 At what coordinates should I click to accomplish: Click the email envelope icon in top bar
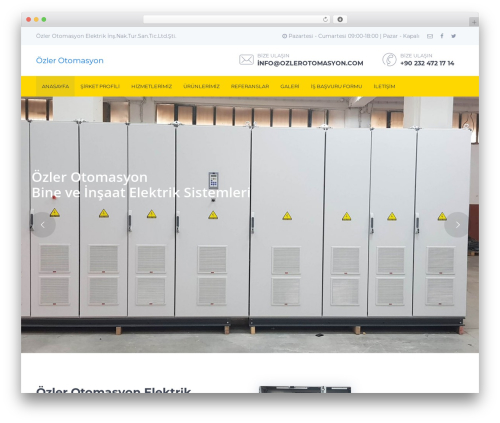click(430, 36)
